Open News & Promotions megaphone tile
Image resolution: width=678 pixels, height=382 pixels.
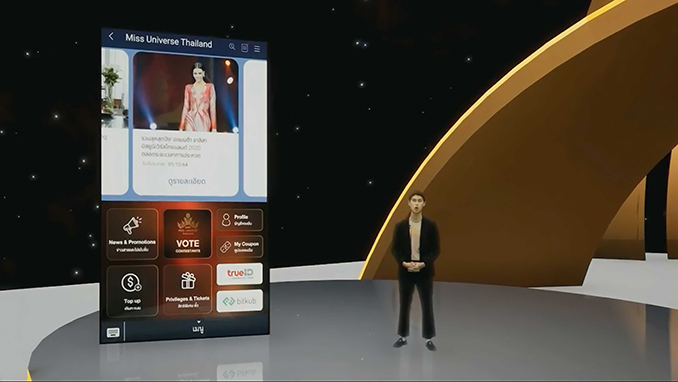[x=132, y=234]
